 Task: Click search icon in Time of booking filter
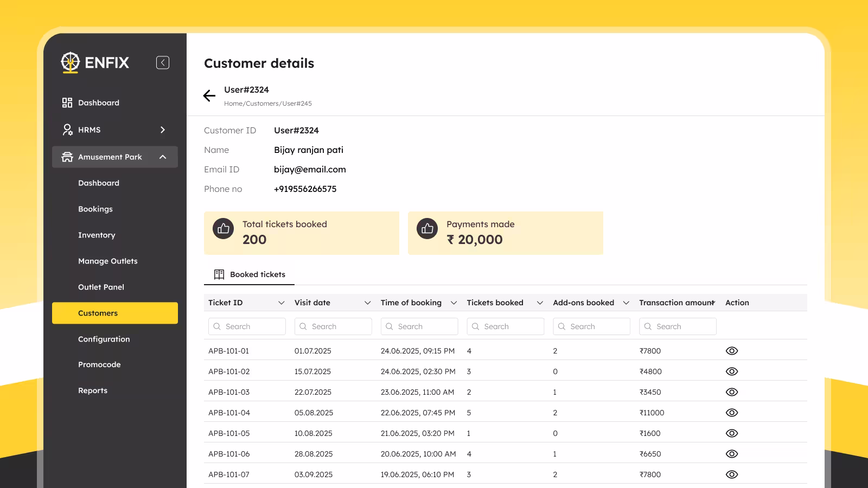(390, 326)
